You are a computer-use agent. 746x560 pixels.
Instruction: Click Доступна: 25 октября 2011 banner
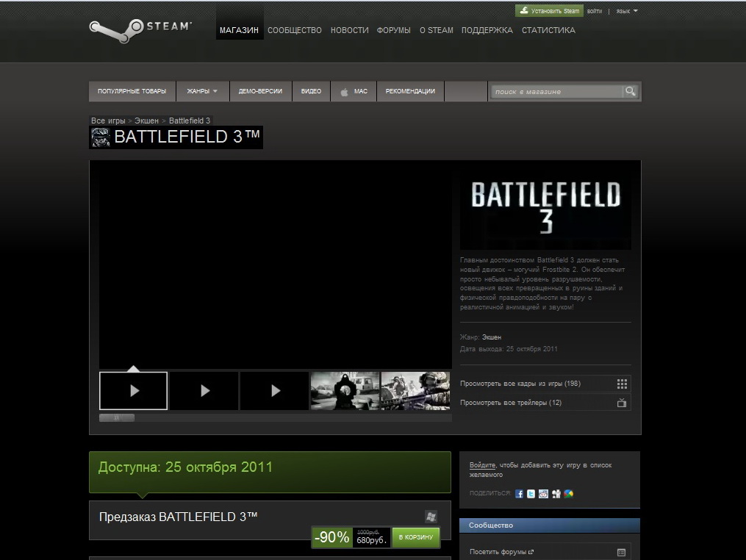(x=270, y=472)
